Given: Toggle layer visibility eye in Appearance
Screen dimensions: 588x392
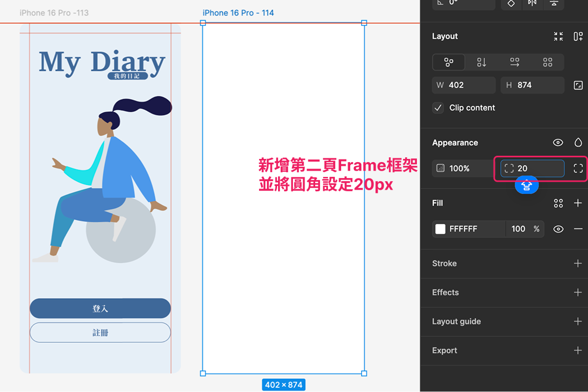Looking at the screenshot, I should tap(558, 142).
